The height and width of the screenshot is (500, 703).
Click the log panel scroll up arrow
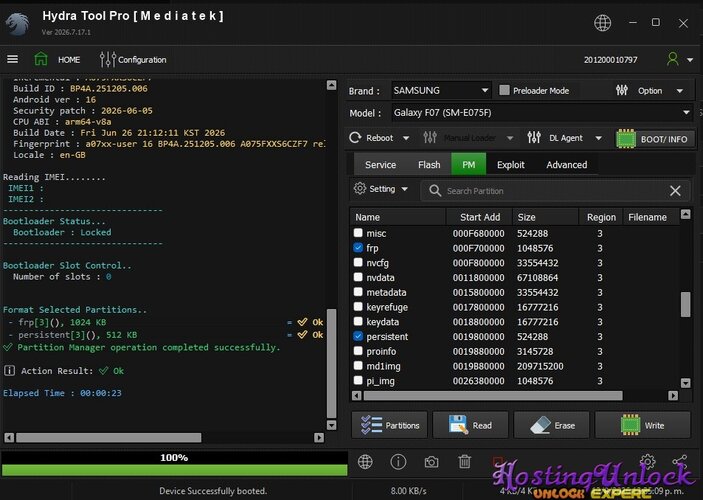[331, 85]
